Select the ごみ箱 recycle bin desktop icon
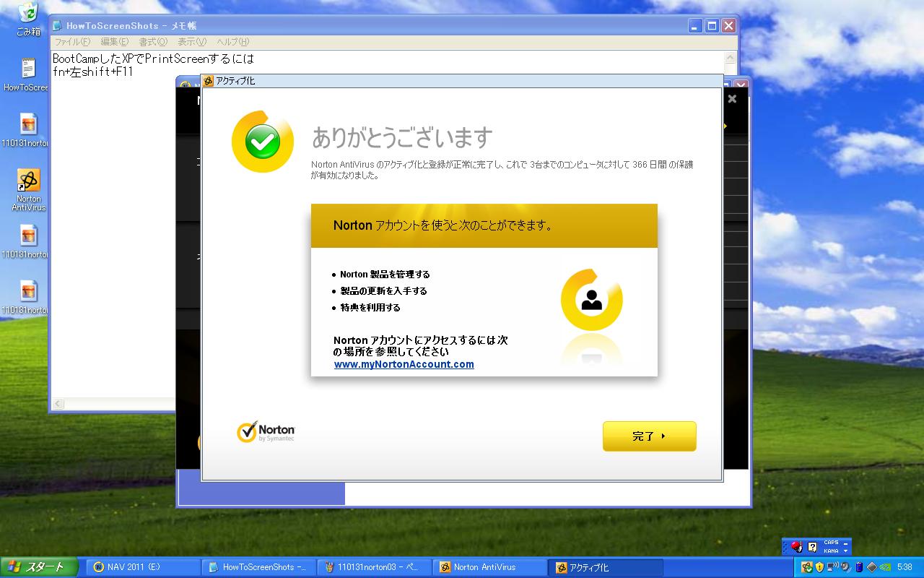 pos(29,20)
